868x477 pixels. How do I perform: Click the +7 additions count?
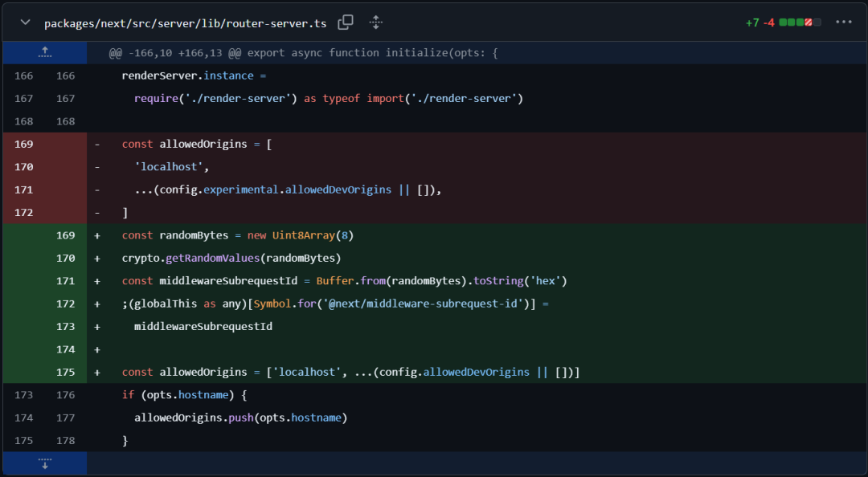751,22
